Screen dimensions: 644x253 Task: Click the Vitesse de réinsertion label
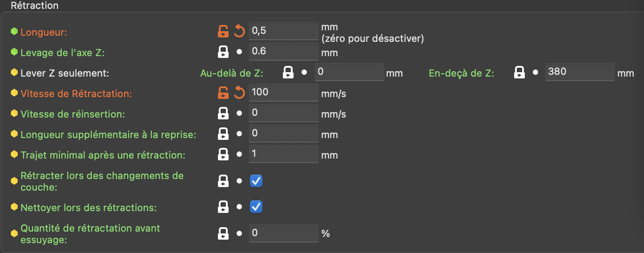tap(72, 114)
